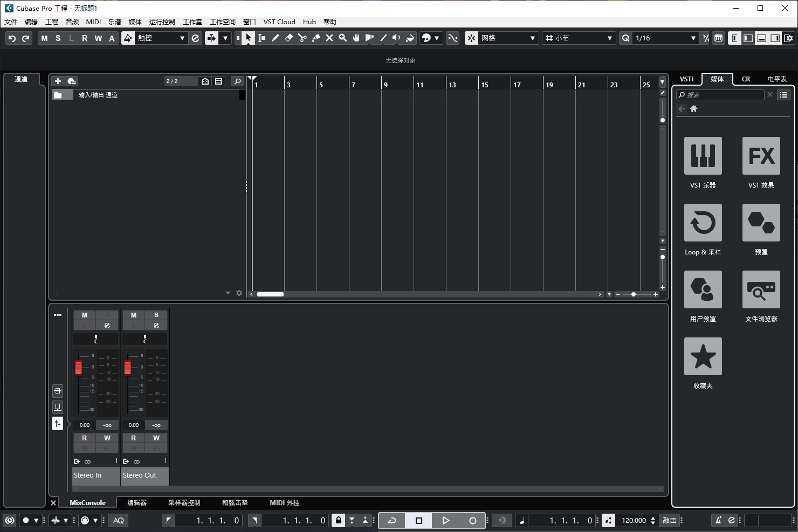
Task: Select the hand tool in the toolbar
Action: click(356, 38)
